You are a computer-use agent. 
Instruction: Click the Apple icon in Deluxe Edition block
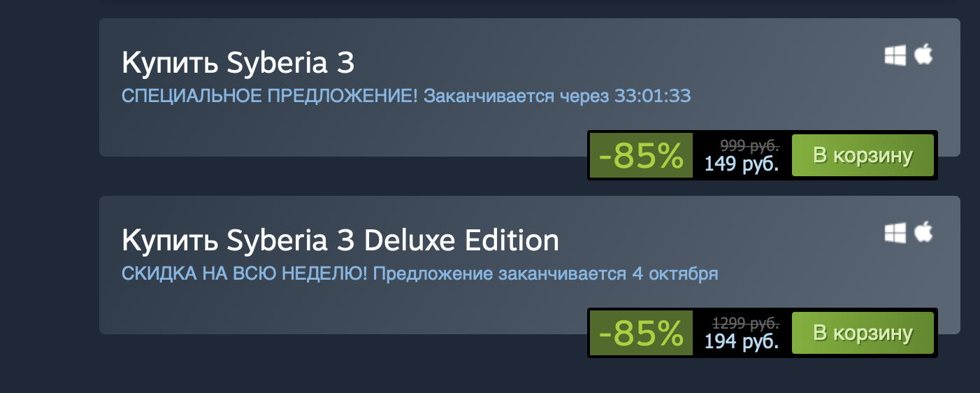click(x=923, y=232)
